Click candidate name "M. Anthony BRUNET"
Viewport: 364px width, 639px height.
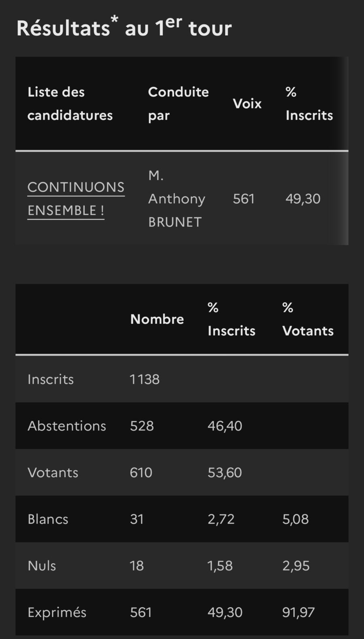pos(177,198)
